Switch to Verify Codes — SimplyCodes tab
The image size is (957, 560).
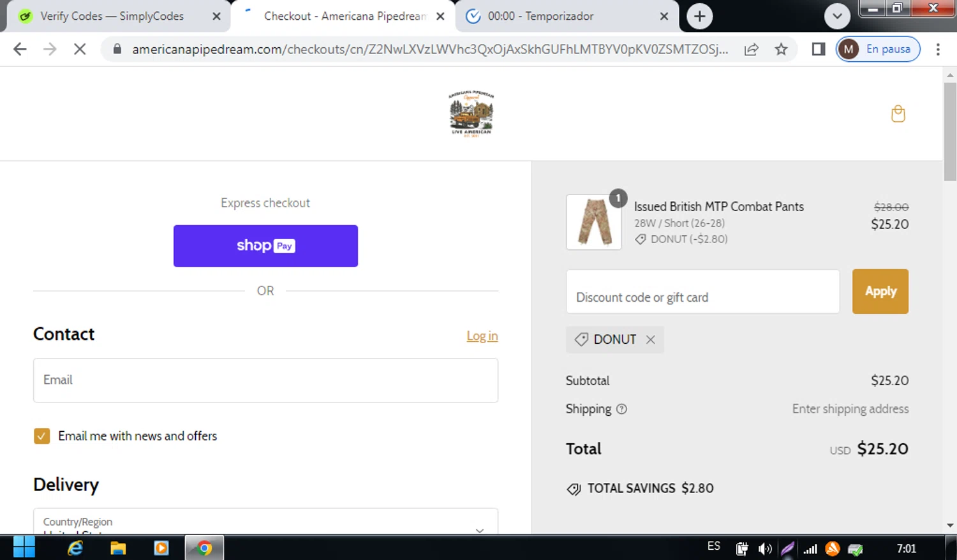point(112,16)
